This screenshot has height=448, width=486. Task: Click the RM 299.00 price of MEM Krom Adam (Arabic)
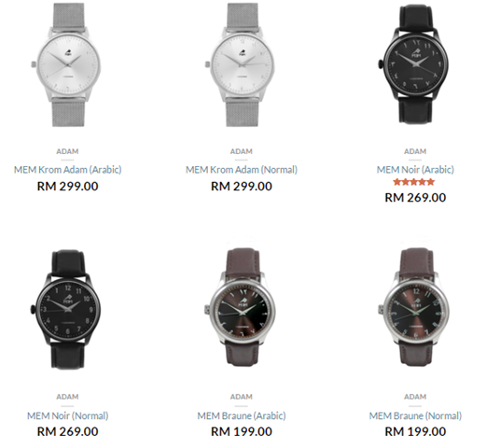68,186
